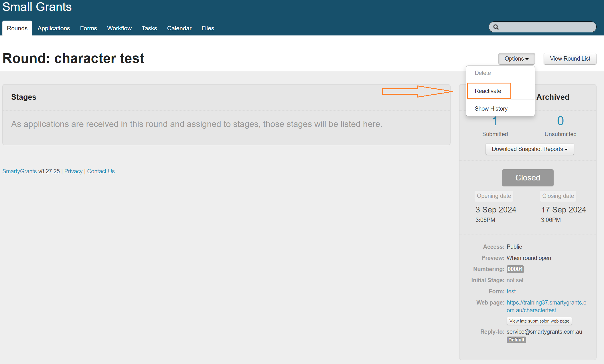The height and width of the screenshot is (364, 604).
Task: Open the Files tab
Action: pyautogui.click(x=208, y=28)
